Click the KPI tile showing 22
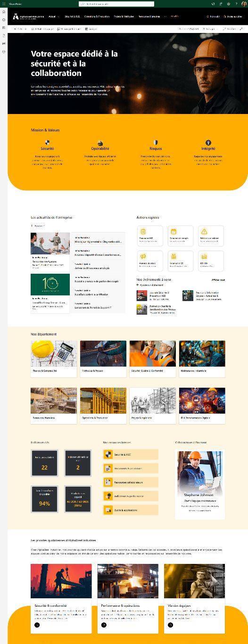 (44, 463)
